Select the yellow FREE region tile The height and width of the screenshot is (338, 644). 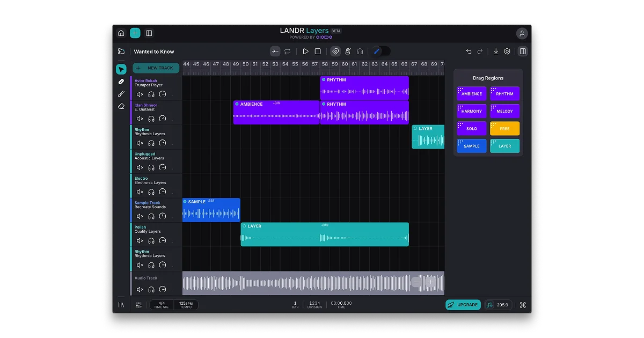505,129
